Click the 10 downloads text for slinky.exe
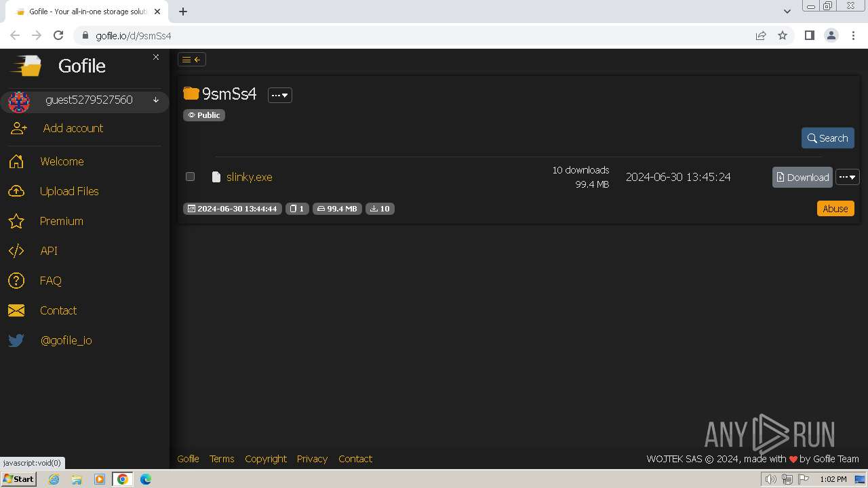 (580, 170)
